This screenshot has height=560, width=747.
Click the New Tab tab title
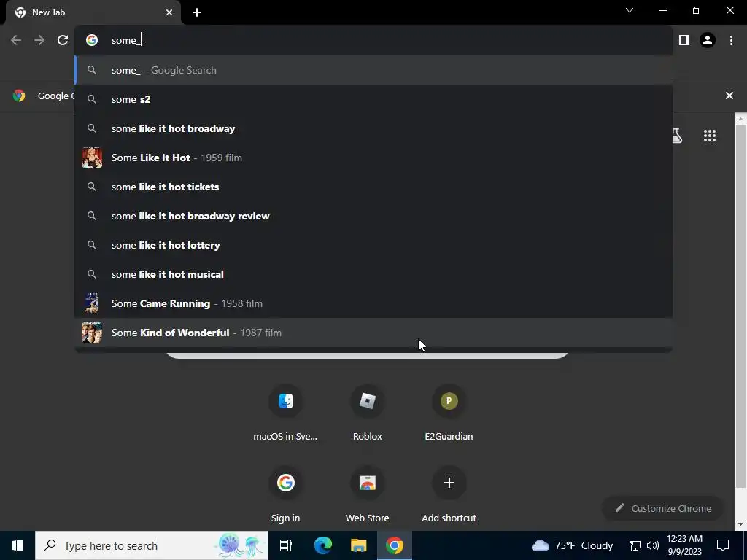[49, 12]
